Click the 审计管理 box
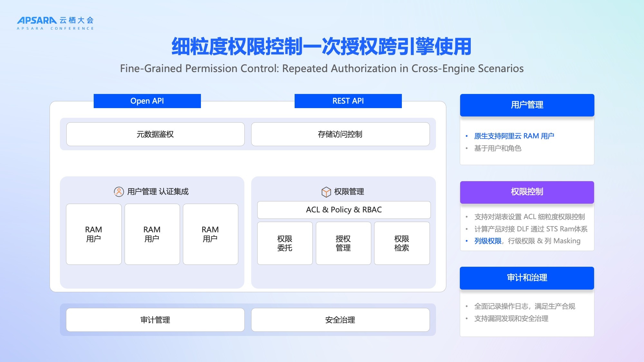 click(x=155, y=320)
